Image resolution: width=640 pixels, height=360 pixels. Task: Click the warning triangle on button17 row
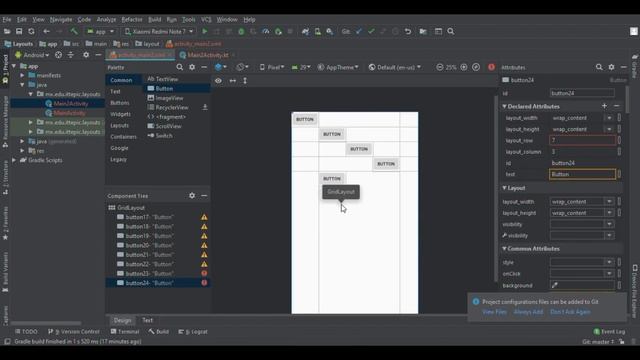click(x=204, y=217)
